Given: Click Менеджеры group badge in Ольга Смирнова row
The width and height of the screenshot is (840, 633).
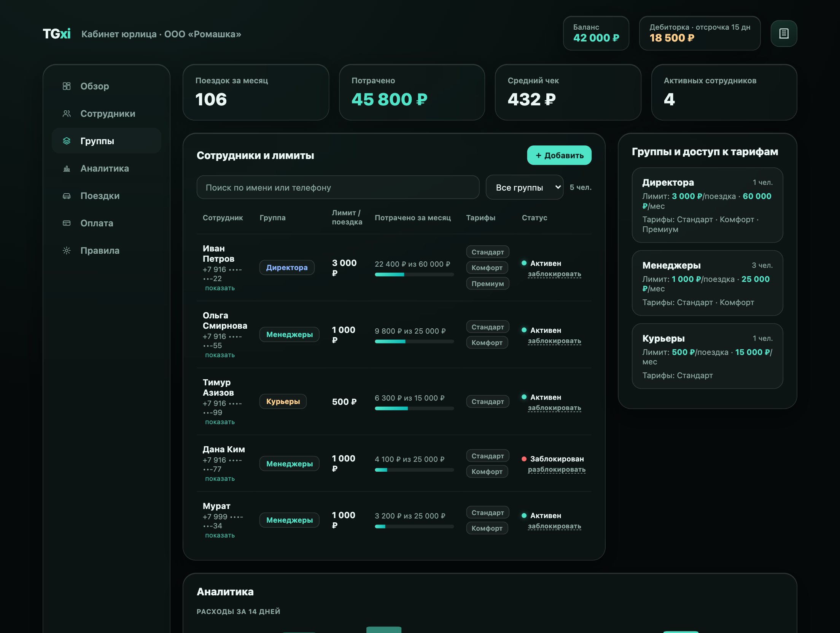Looking at the screenshot, I should (x=290, y=334).
